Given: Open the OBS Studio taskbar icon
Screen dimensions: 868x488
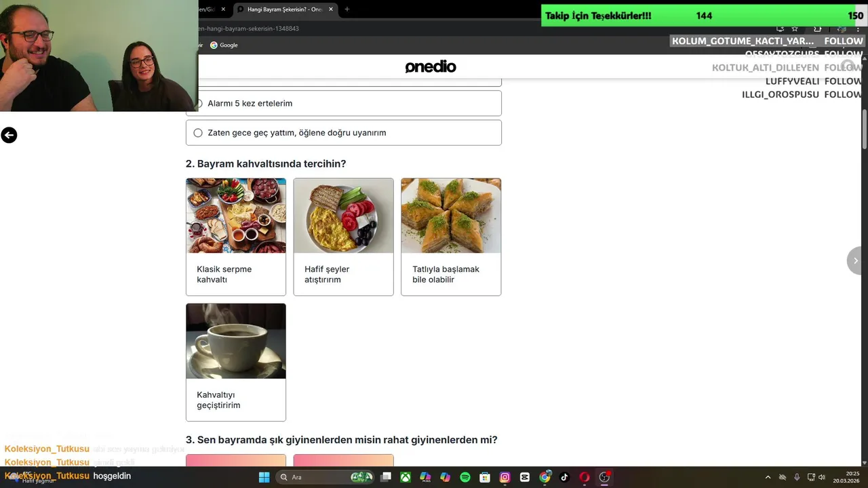Looking at the screenshot, I should click(604, 477).
